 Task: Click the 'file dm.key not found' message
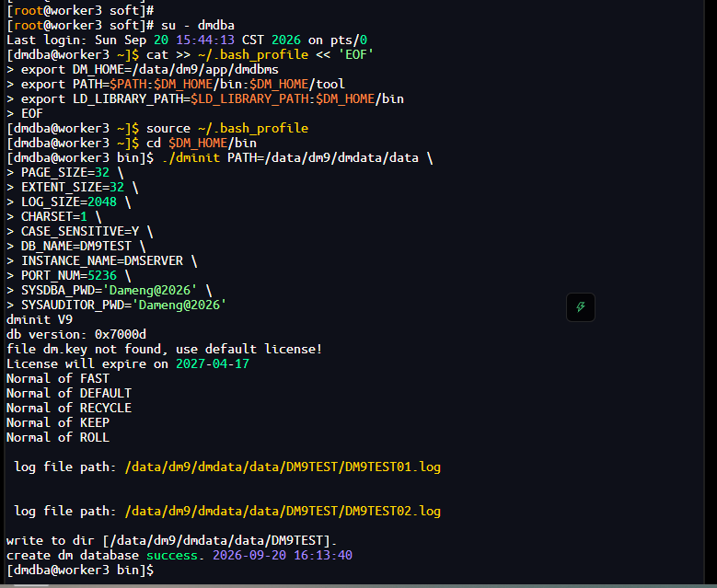[x=164, y=349]
